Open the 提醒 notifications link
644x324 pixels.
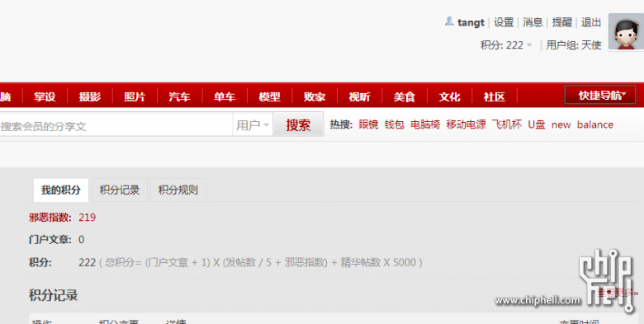(562, 22)
